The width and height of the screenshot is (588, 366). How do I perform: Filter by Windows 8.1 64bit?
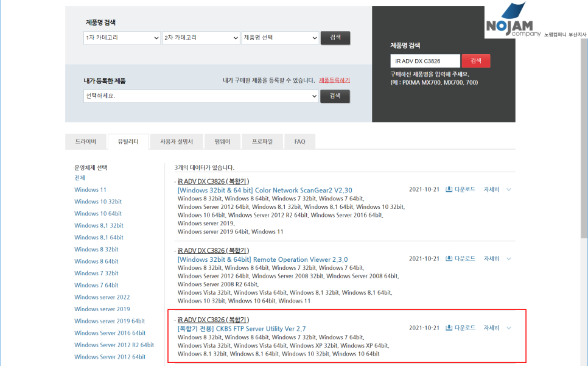(99, 238)
